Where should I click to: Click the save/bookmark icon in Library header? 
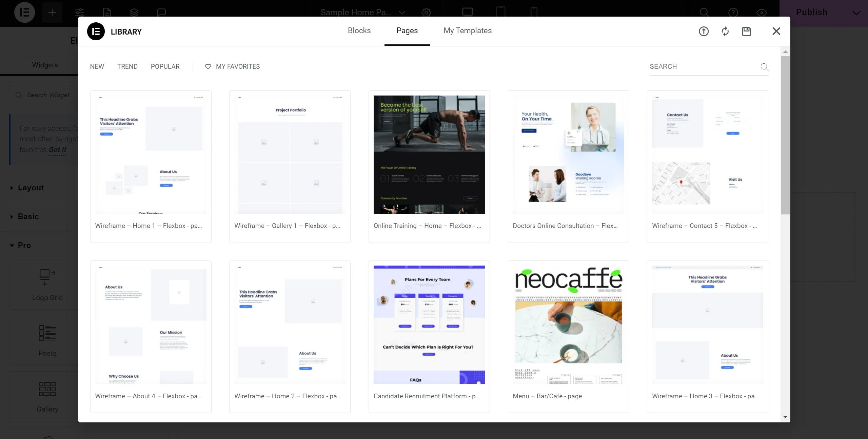coord(746,31)
